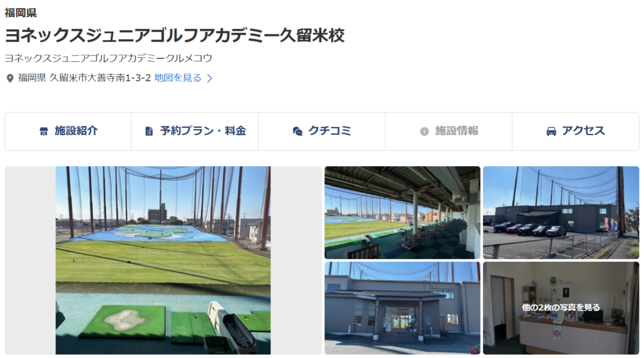Click the speech bubble icon on クチコミ tab
This screenshot has height=358, width=644.
[x=297, y=131]
